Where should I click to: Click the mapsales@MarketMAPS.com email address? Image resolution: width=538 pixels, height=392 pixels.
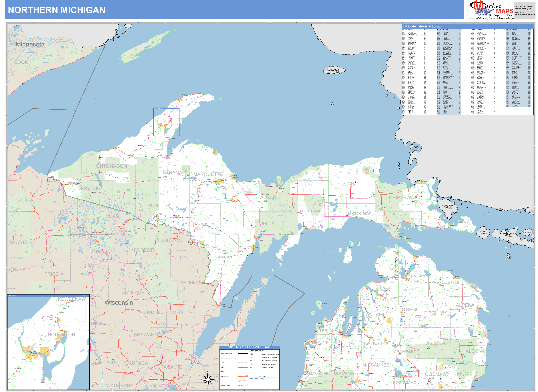pyautogui.click(x=525, y=14)
